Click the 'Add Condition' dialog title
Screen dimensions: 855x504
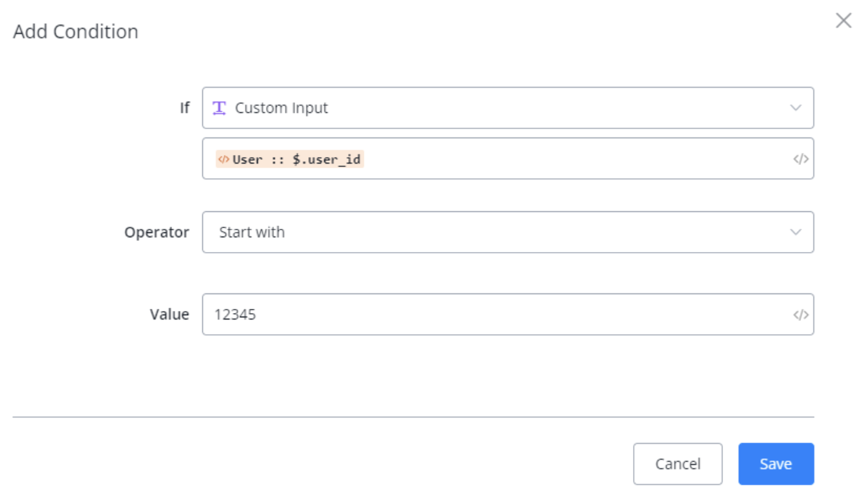pyautogui.click(x=76, y=32)
